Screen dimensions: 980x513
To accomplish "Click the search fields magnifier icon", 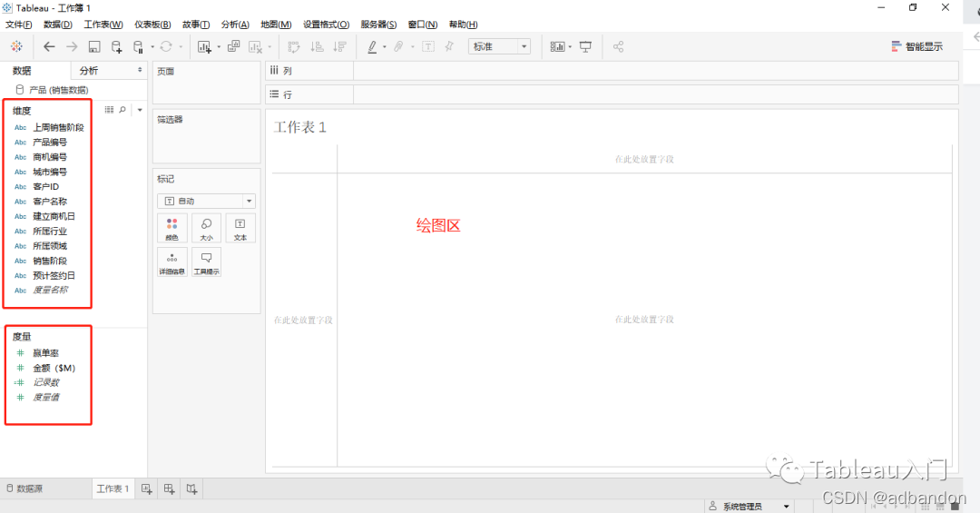I will coord(122,110).
